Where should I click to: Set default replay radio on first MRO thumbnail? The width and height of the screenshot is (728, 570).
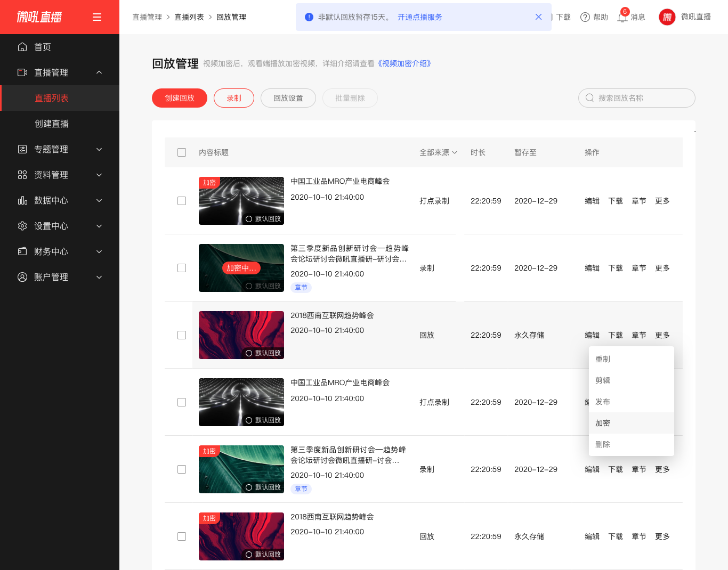tap(249, 219)
